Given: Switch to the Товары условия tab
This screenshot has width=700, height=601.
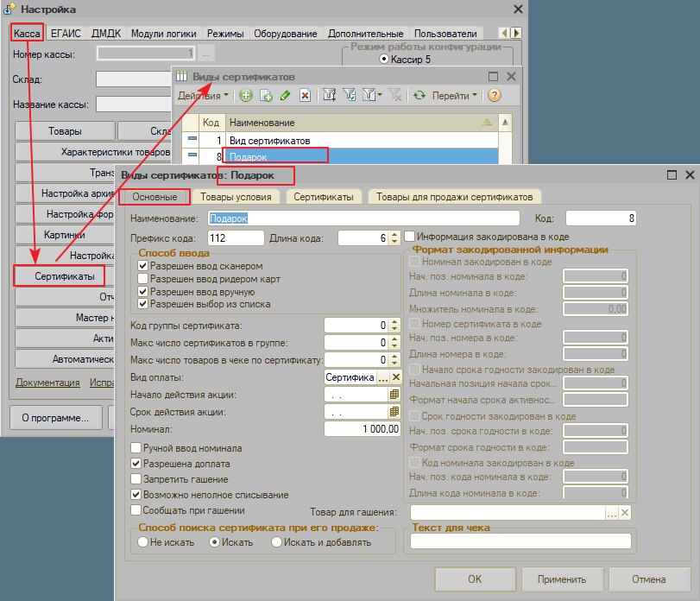Looking at the screenshot, I should pos(236,197).
